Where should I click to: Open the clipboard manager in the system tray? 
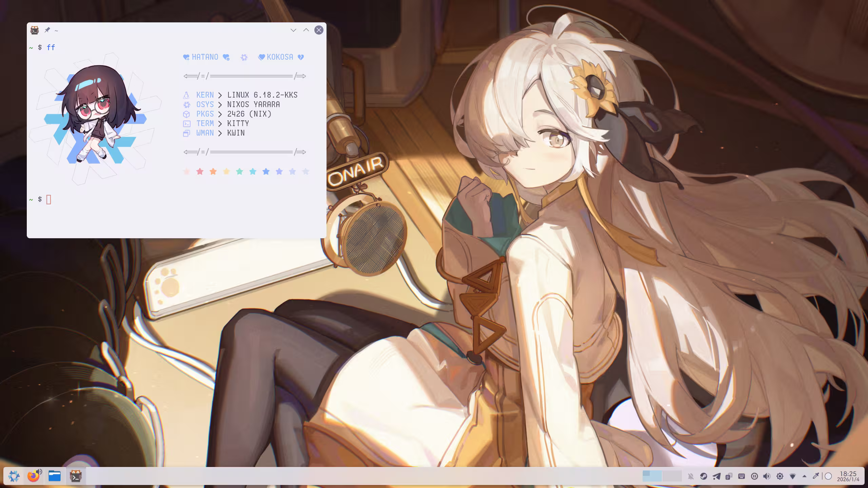729,476
